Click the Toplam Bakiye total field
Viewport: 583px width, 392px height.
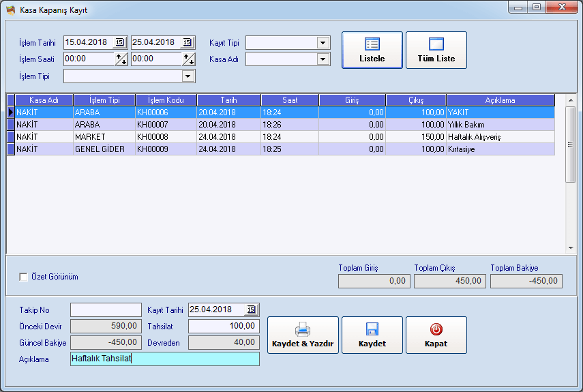pos(526,282)
